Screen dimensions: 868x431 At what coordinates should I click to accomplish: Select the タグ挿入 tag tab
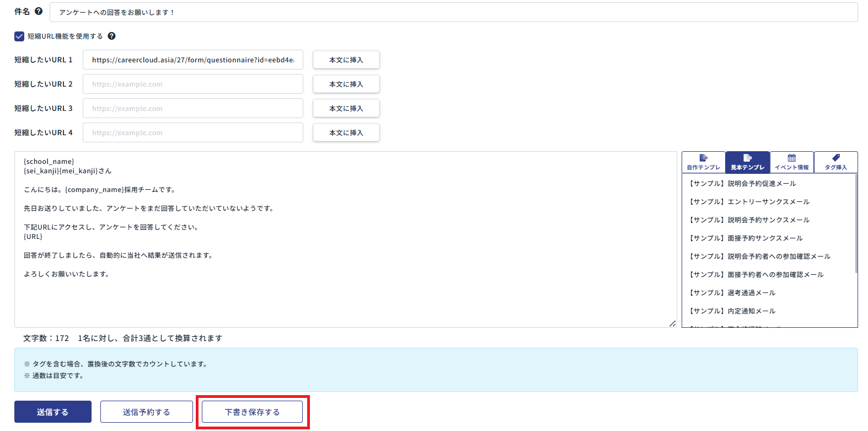tap(835, 162)
